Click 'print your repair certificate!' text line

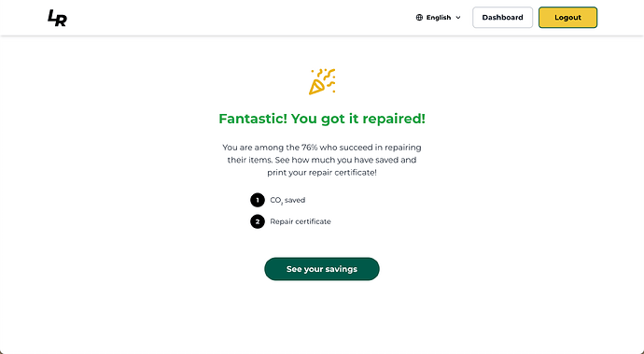[x=322, y=172]
